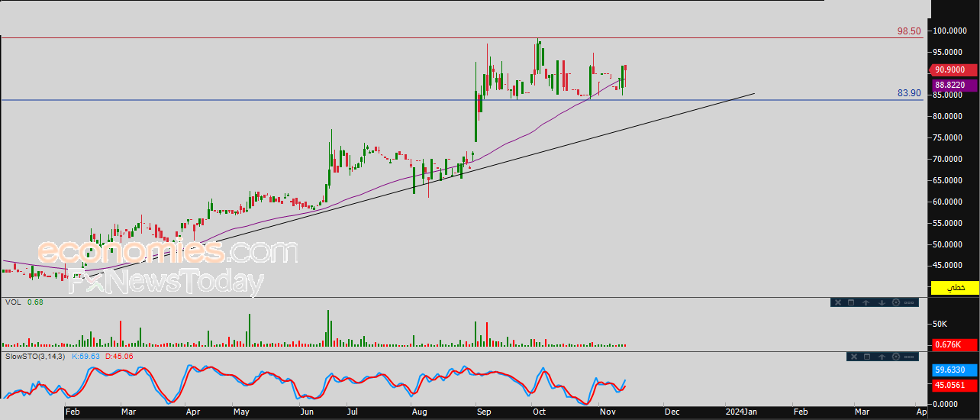Maximize the SlowSTO indicator panel

[x=867, y=357]
